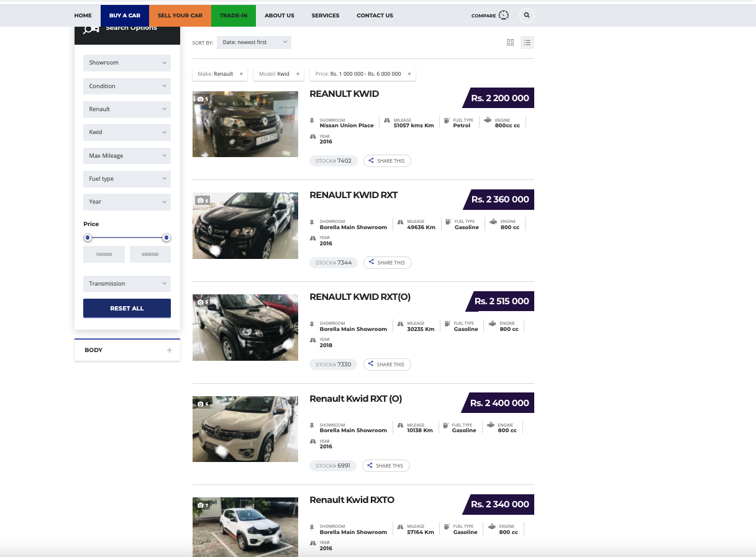Click the engine icon of KWID RXT(O) 2018 listing
Viewport: 756px width, 557px height.
point(493,324)
